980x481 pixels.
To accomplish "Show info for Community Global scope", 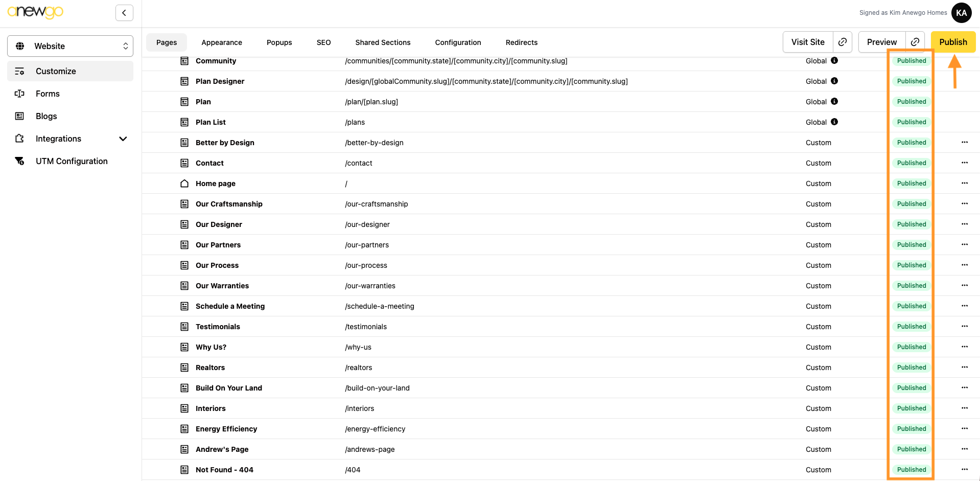I will pyautogui.click(x=834, y=60).
